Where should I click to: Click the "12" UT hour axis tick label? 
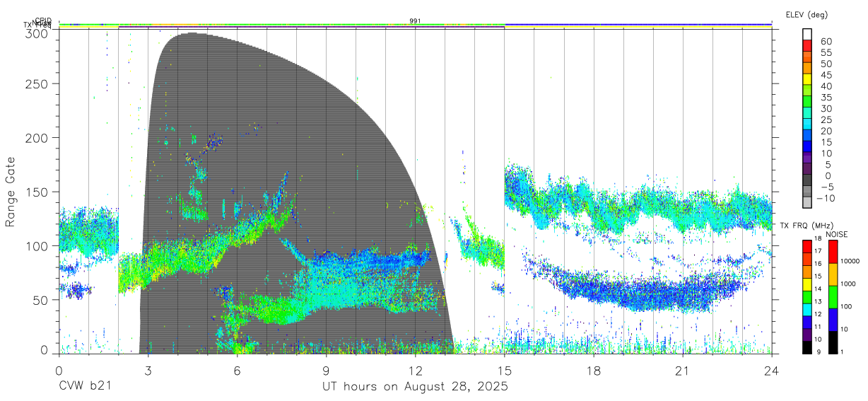[x=416, y=371]
